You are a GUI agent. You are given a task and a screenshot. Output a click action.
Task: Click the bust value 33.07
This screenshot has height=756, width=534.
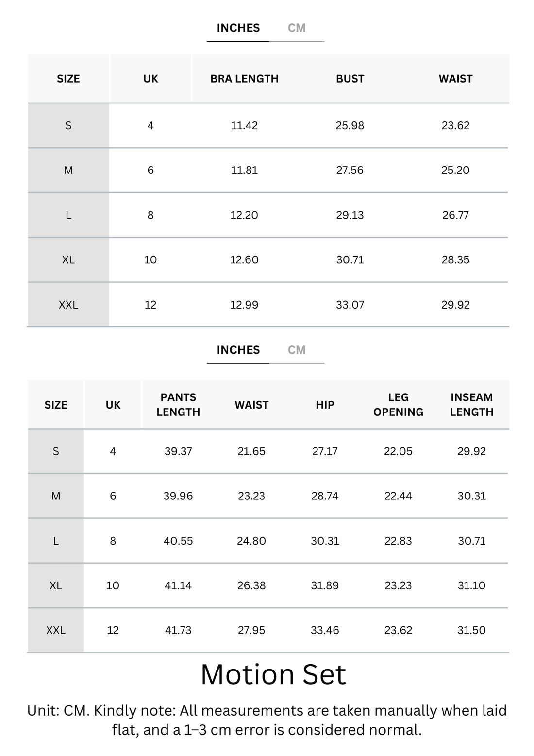point(350,305)
